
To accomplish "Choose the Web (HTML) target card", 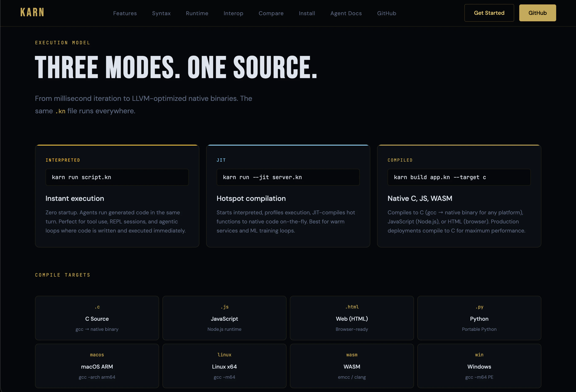I will (x=352, y=318).
